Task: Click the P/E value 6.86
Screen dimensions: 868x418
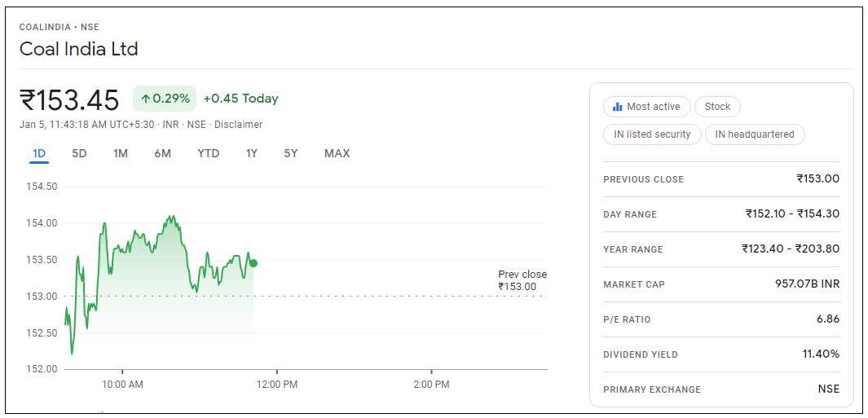Action: pos(827,319)
